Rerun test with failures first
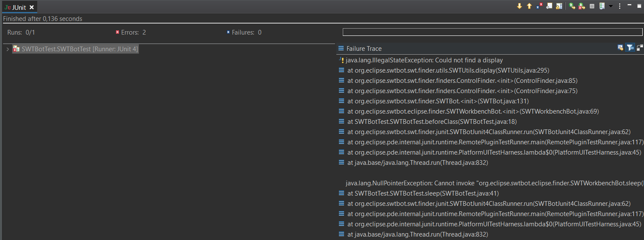Viewport: 644px width, 240px height. click(x=582, y=6)
